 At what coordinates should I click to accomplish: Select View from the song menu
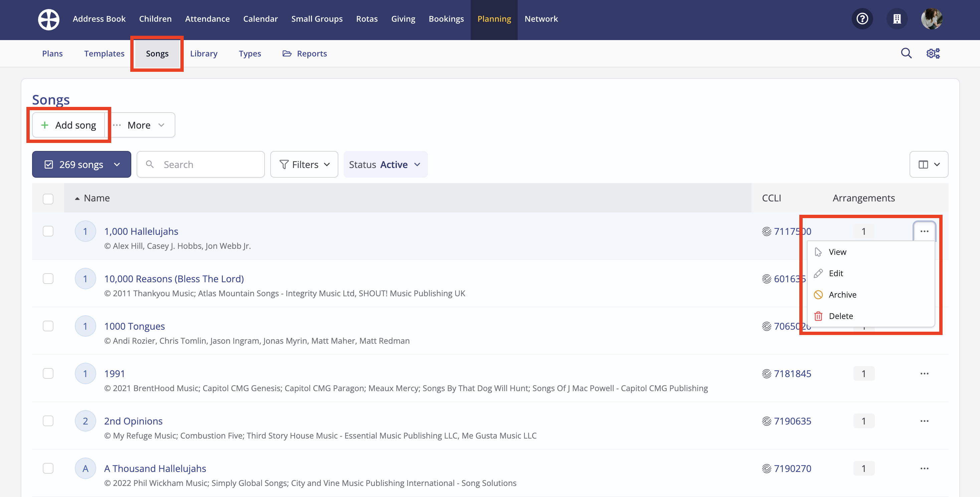tap(870, 252)
